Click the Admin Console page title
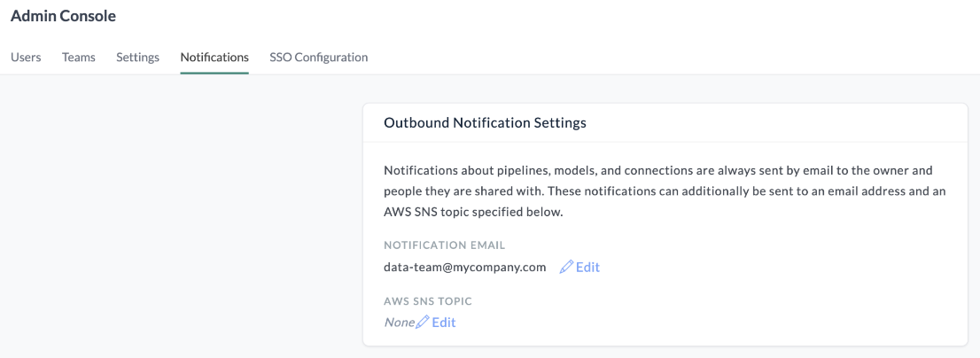Screen dimensions: 980x358 tap(63, 16)
